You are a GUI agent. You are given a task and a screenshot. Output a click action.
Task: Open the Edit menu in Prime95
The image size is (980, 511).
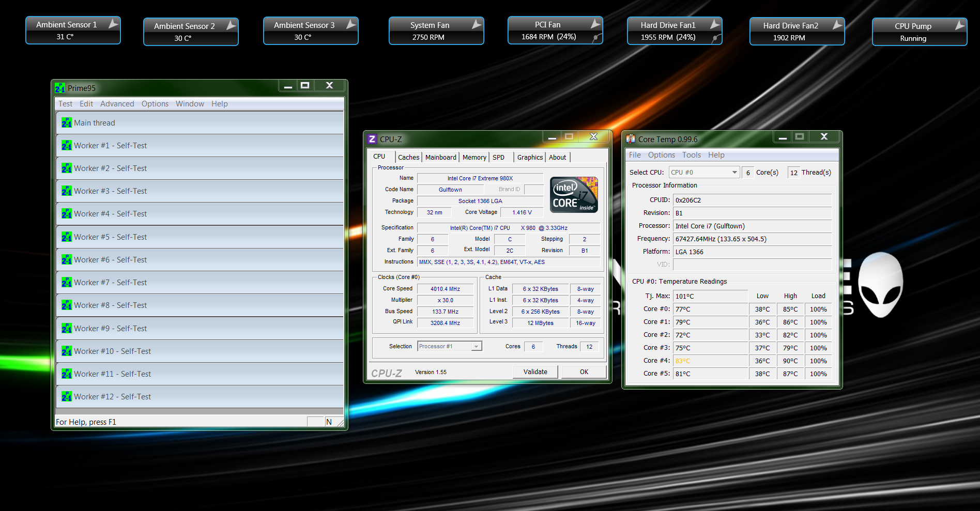click(86, 104)
